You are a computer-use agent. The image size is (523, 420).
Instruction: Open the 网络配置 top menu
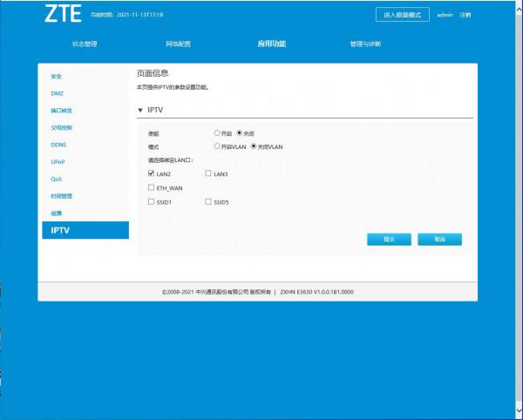click(x=177, y=44)
